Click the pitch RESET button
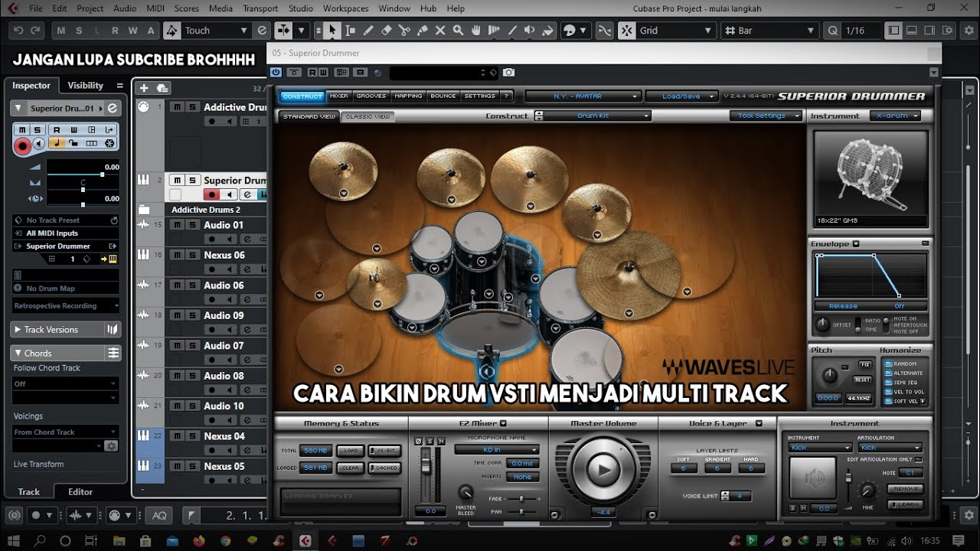Image resolution: width=980 pixels, height=551 pixels. coord(863,380)
